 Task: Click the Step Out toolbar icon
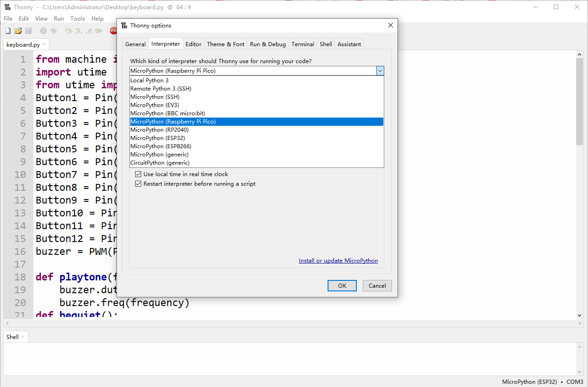(x=89, y=31)
